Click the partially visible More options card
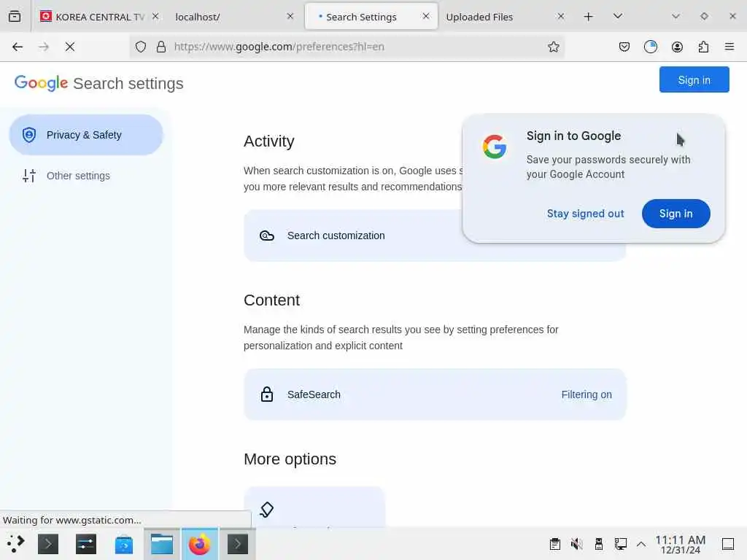 314,507
